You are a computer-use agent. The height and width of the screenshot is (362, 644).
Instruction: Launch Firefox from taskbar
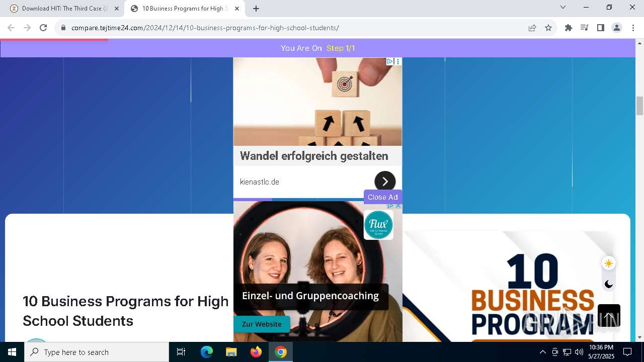256,352
